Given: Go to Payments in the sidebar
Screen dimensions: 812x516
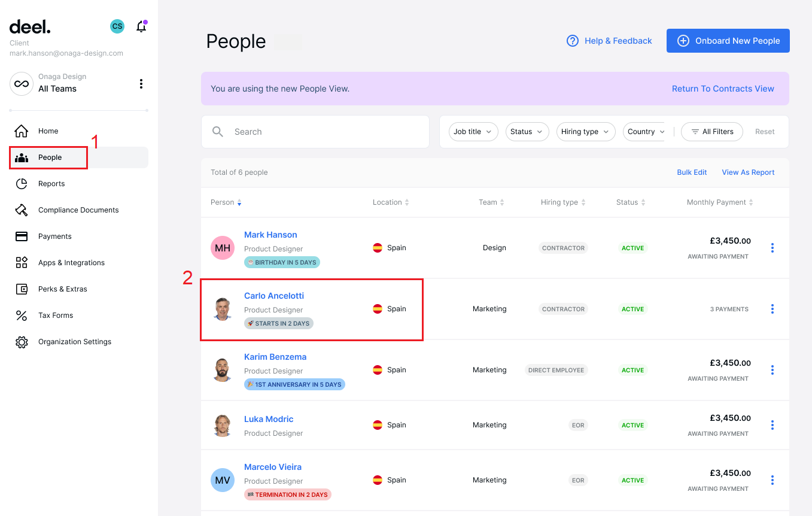Looking at the screenshot, I should pyautogui.click(x=54, y=236).
